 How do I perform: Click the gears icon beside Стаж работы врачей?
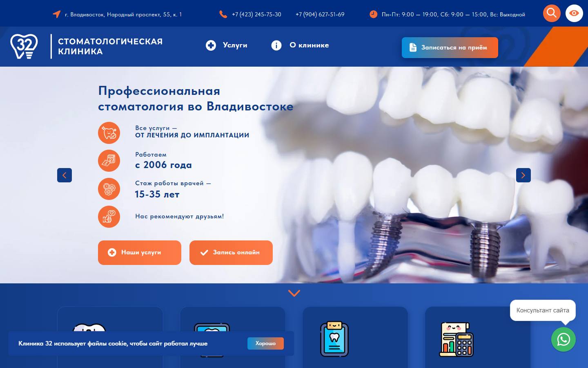point(109,189)
